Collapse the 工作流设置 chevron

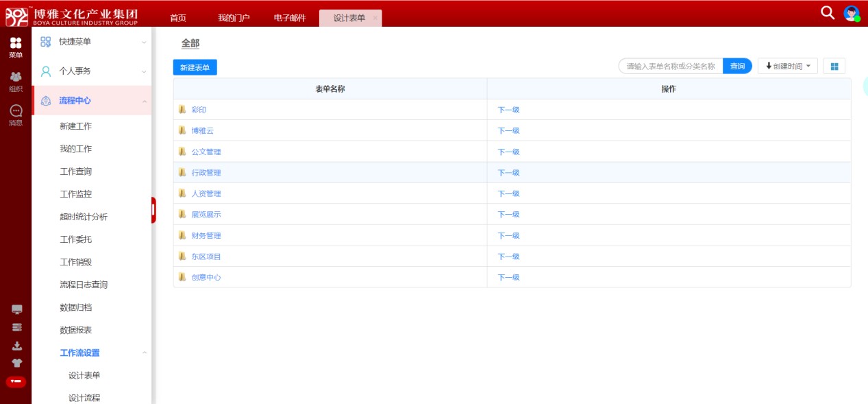click(144, 353)
